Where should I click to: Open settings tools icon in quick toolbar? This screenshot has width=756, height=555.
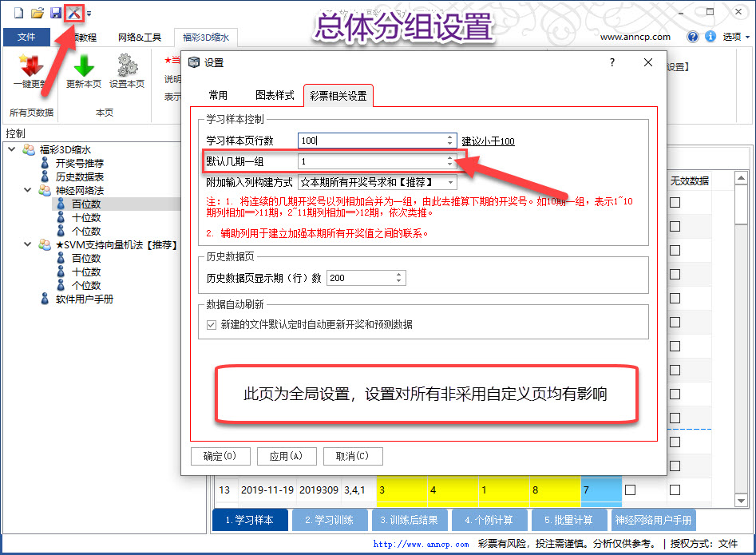coord(73,13)
